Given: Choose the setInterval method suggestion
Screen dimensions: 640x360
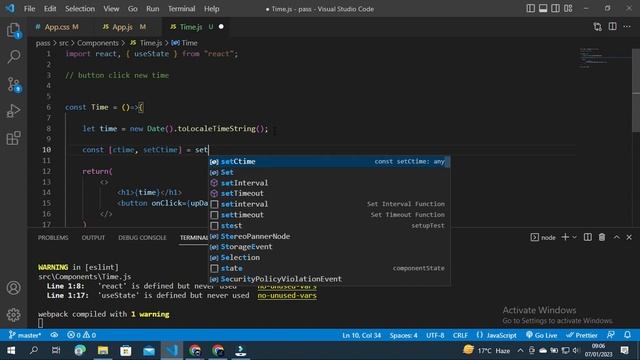Looking at the screenshot, I should tap(329, 183).
